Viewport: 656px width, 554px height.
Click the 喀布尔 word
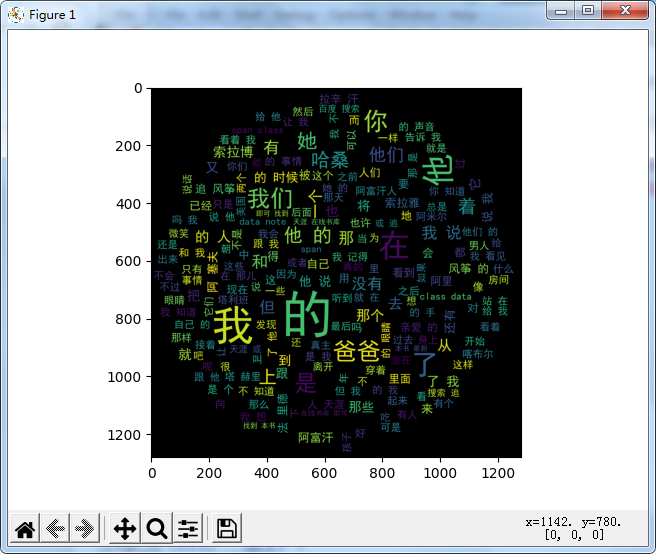click(x=478, y=353)
